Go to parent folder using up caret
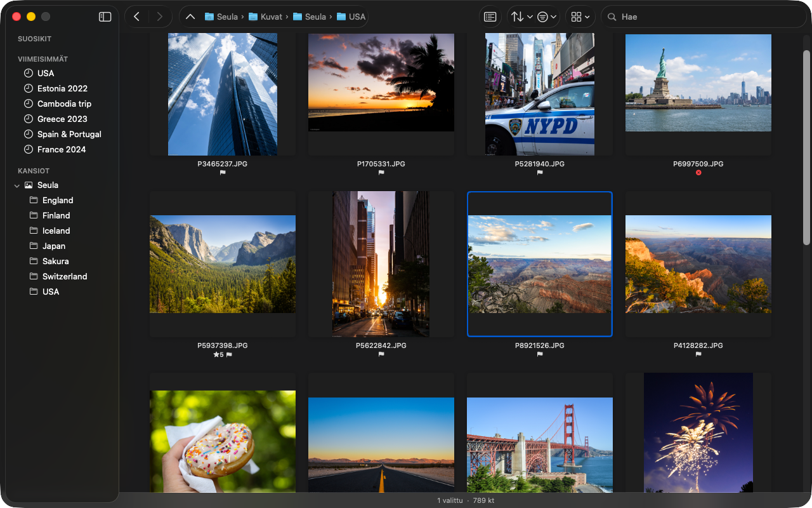812x508 pixels. tap(190, 17)
